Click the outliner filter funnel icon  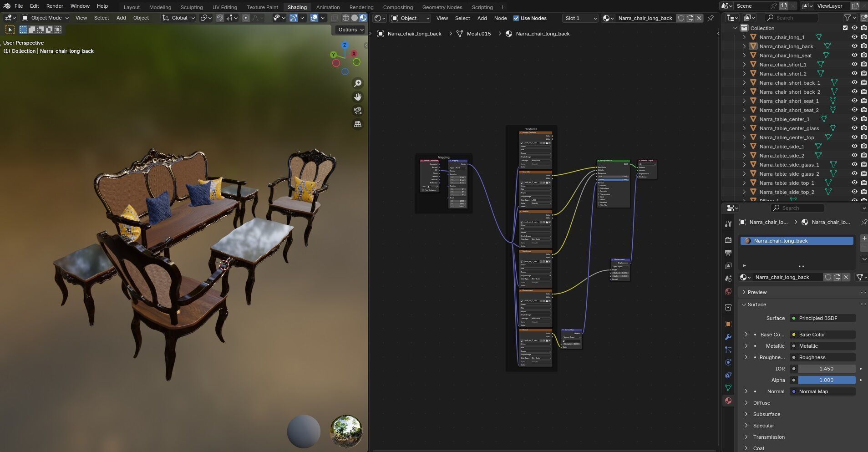[x=848, y=18]
